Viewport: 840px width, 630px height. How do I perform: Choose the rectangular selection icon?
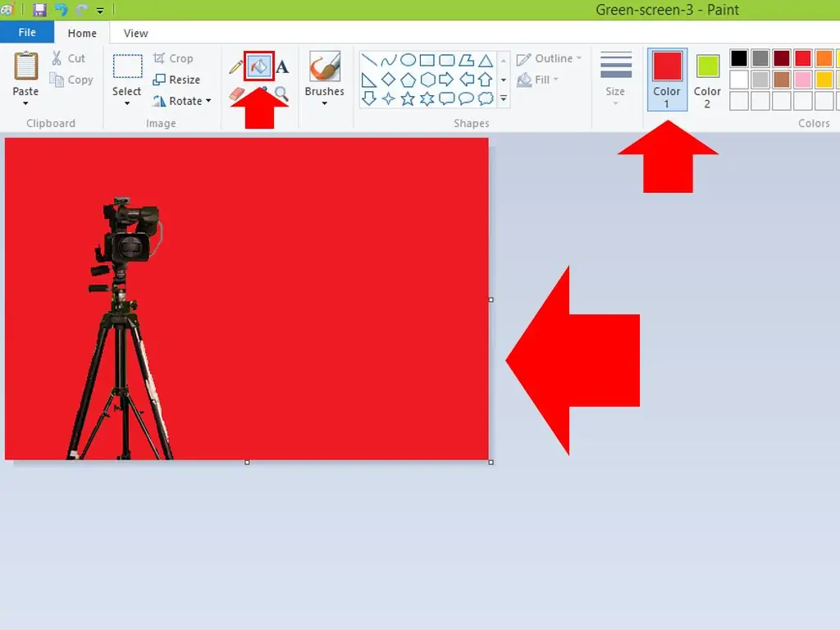[x=127, y=66]
